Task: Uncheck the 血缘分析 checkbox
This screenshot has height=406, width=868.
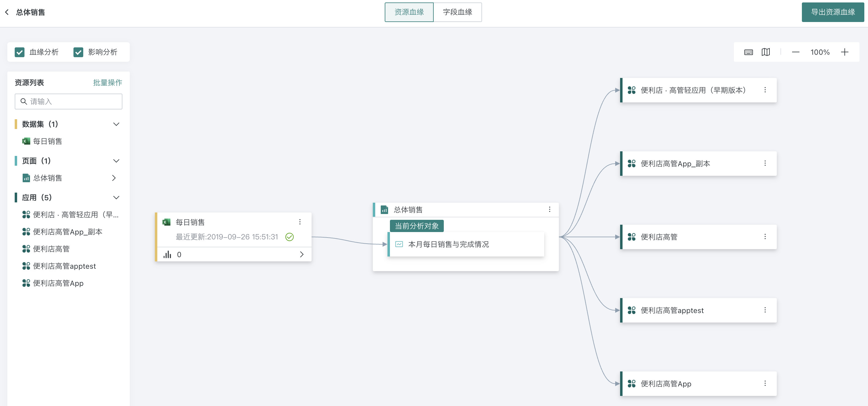Action: 20,52
